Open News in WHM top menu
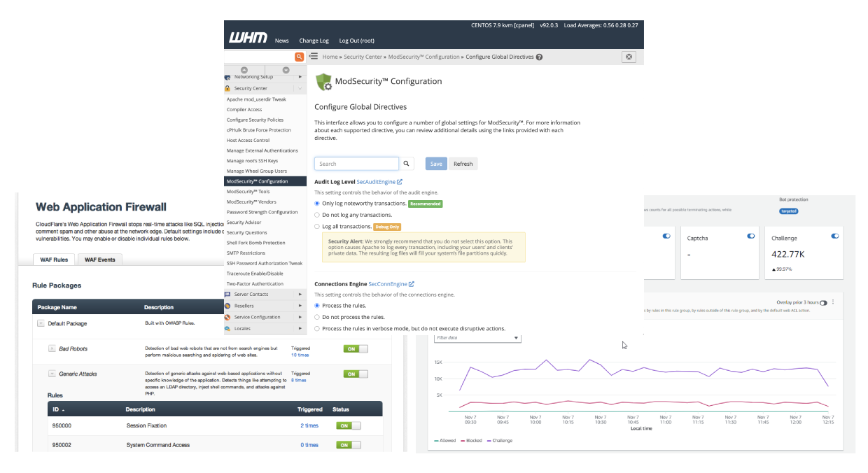This screenshot has width=868, height=473. point(281,41)
